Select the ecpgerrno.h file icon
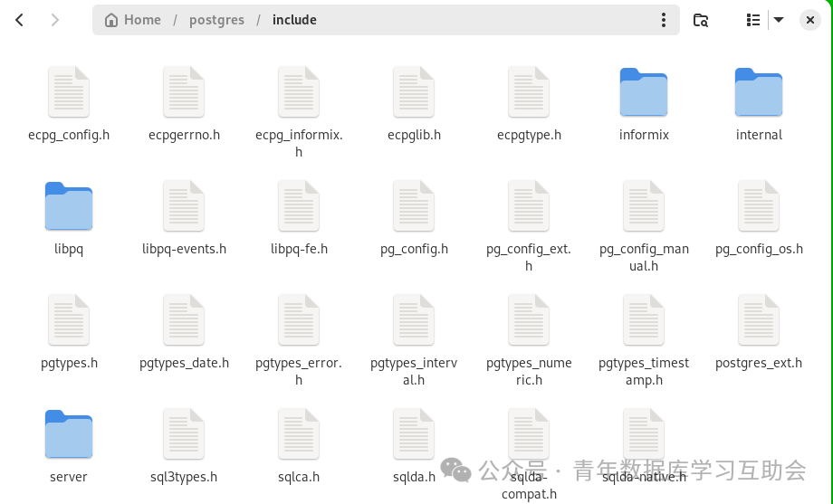This screenshot has height=504, width=833. (184, 92)
